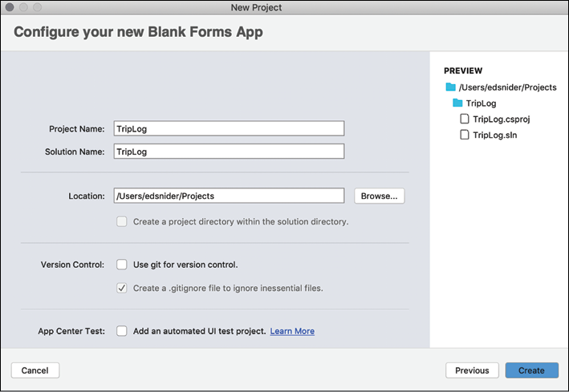Click the red close window button
Viewport: 569px width, 392px height.
[x=10, y=7]
